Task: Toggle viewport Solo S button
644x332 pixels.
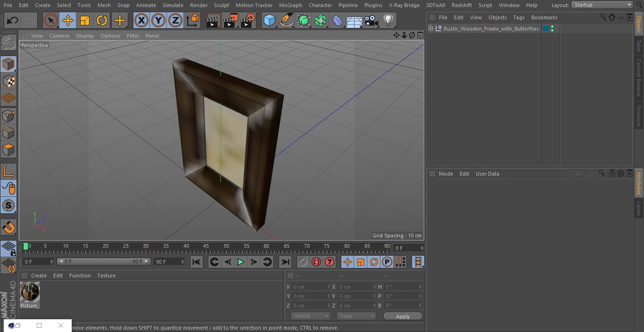Action: point(8,205)
